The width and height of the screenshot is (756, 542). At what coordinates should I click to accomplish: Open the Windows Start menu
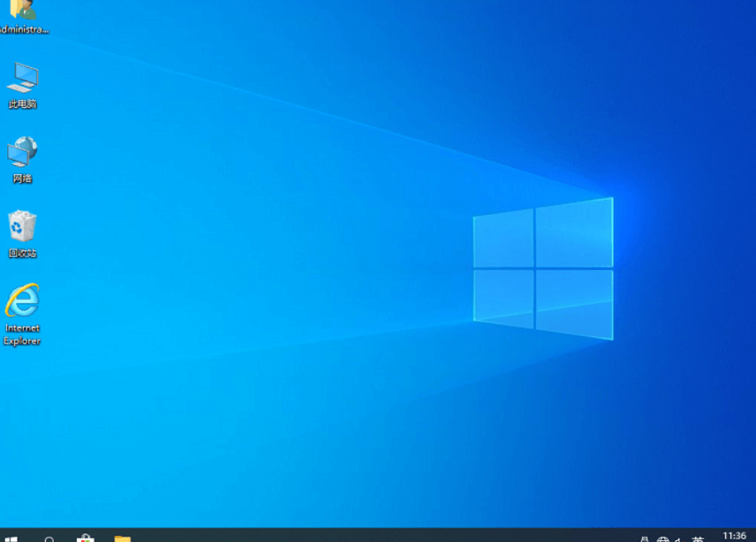coord(12,538)
